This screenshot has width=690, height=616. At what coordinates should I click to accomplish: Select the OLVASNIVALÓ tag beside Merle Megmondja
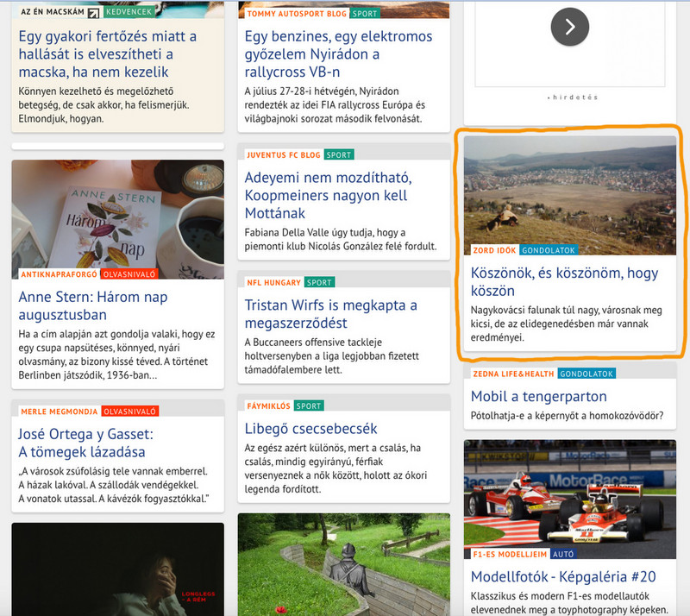click(x=130, y=412)
